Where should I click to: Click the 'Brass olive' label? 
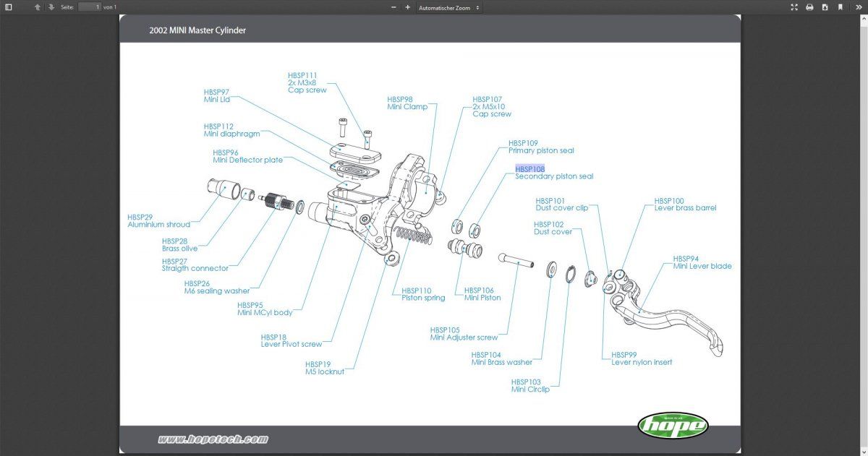coord(179,249)
